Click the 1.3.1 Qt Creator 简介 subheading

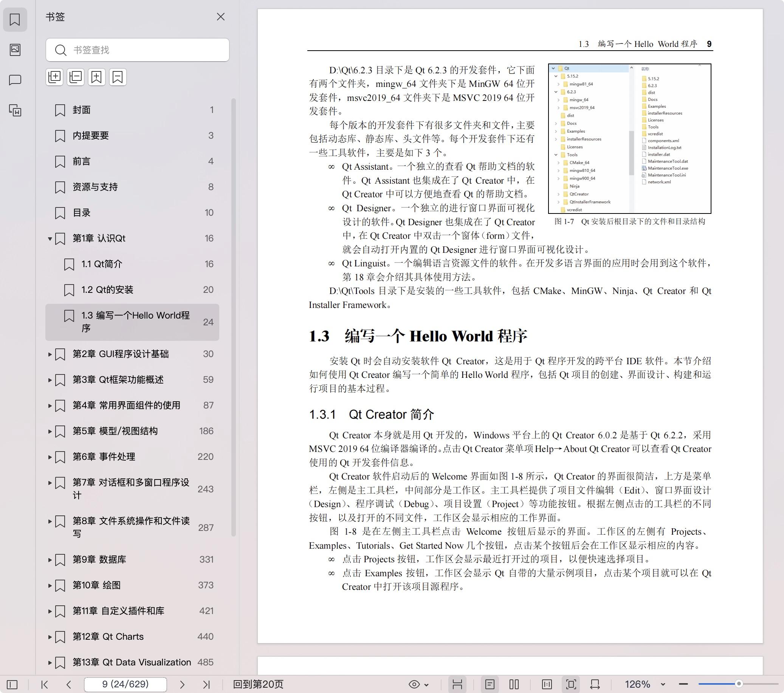click(x=372, y=415)
